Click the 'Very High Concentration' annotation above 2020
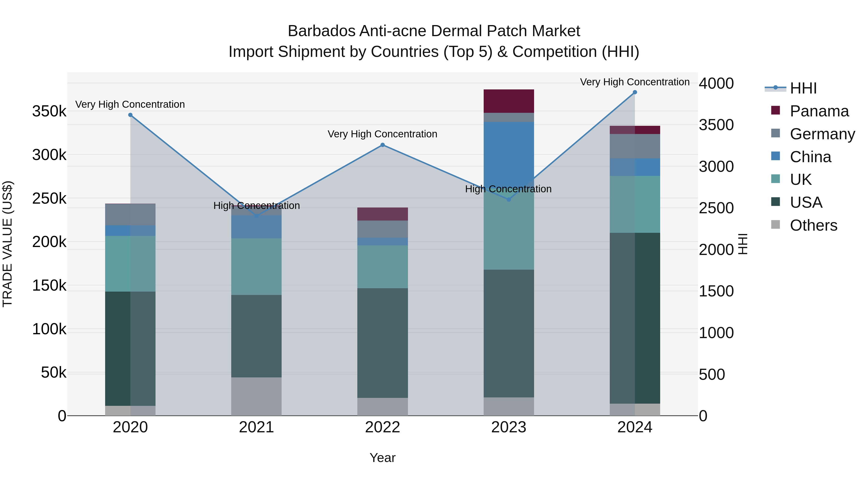 [130, 104]
